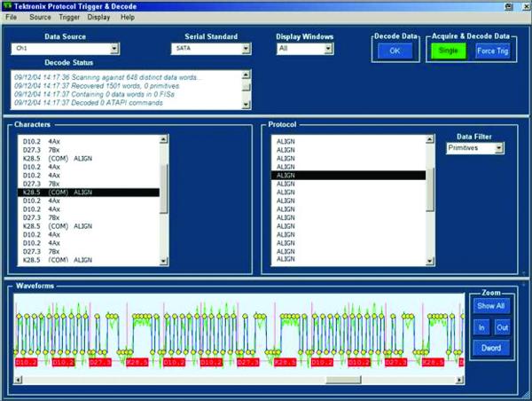Expand the Data Filter Primitives dropdown

(x=499, y=148)
